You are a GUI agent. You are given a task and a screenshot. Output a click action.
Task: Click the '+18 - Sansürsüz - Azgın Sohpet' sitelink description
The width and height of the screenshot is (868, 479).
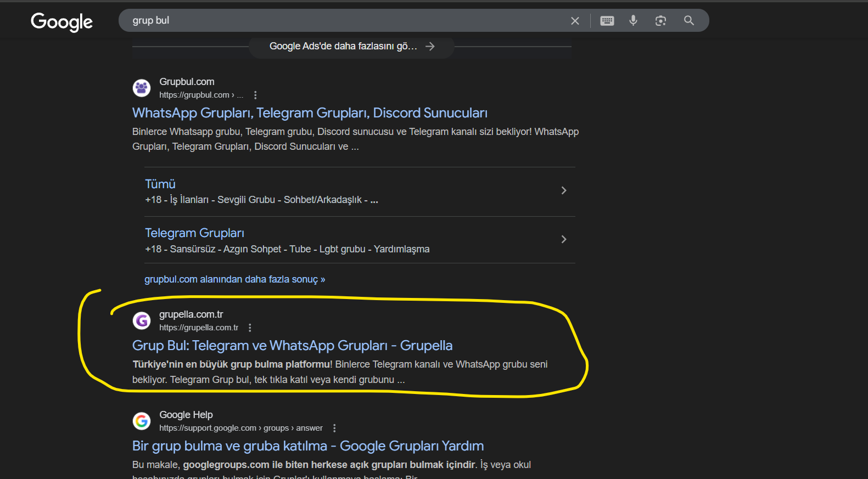tap(287, 249)
